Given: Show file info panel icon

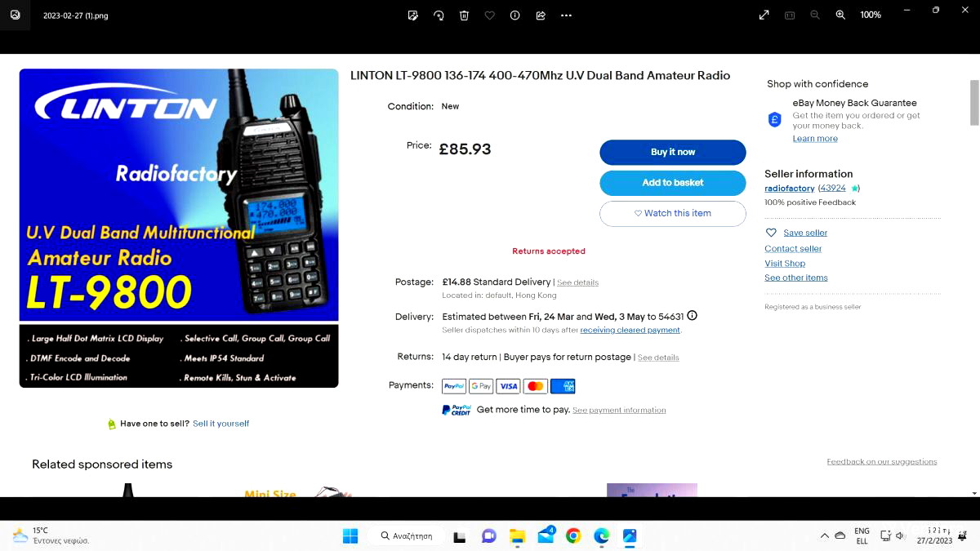Looking at the screenshot, I should (x=514, y=15).
